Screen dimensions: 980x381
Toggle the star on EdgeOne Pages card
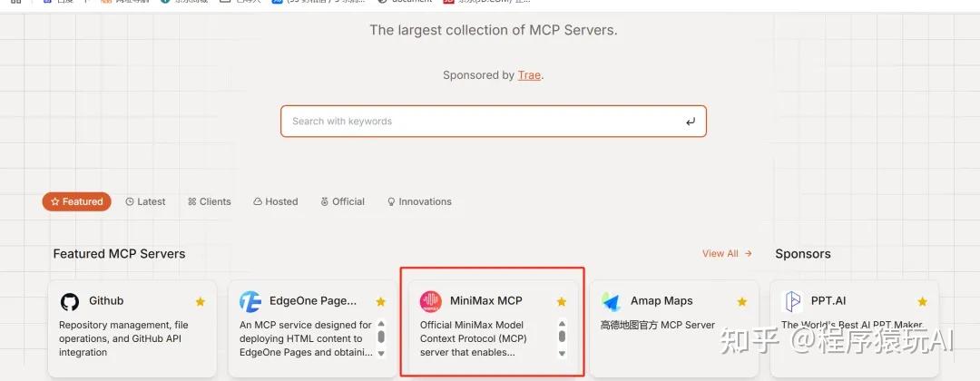(380, 302)
